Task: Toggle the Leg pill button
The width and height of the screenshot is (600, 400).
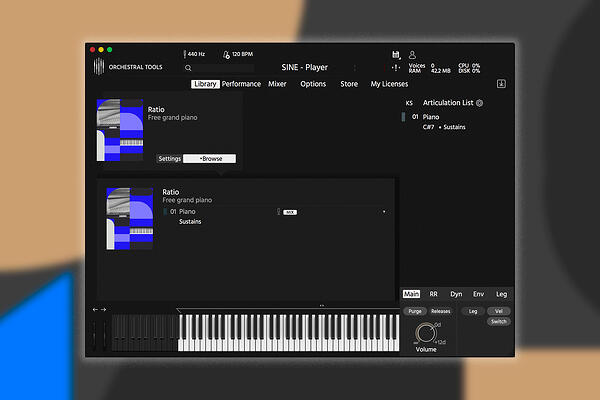Action: [473, 311]
